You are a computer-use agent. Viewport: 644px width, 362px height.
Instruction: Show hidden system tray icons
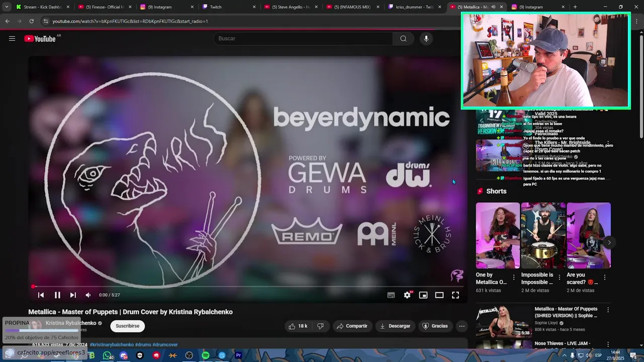[x=564, y=355]
